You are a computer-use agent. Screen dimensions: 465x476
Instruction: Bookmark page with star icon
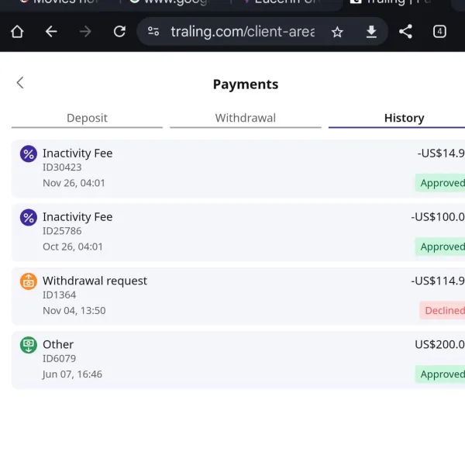tap(337, 32)
